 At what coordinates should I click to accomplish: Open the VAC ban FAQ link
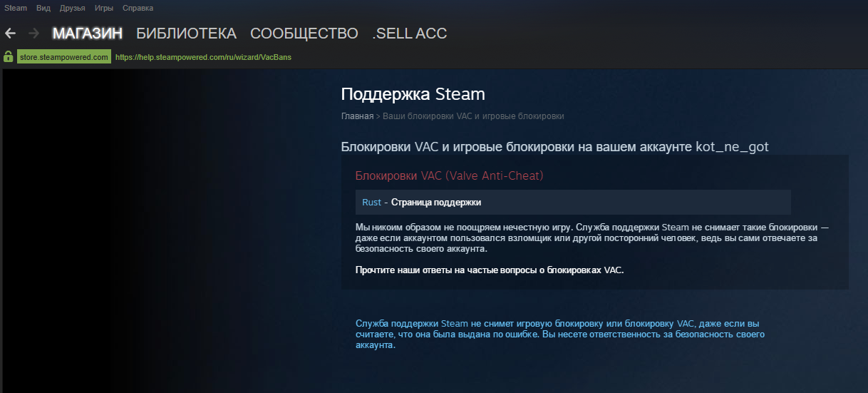pos(490,270)
